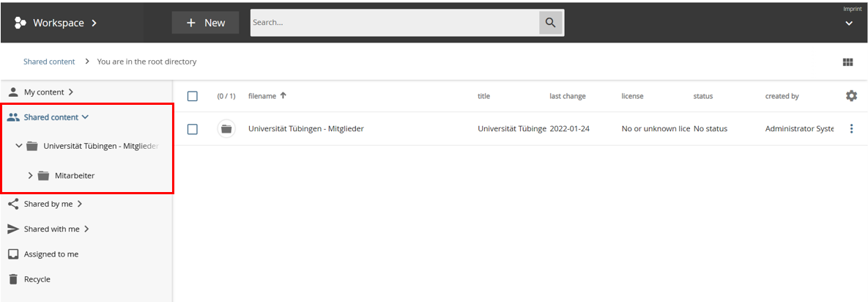Screen dimensions: 868x302
Task: Open column settings gear icon
Action: (850, 96)
